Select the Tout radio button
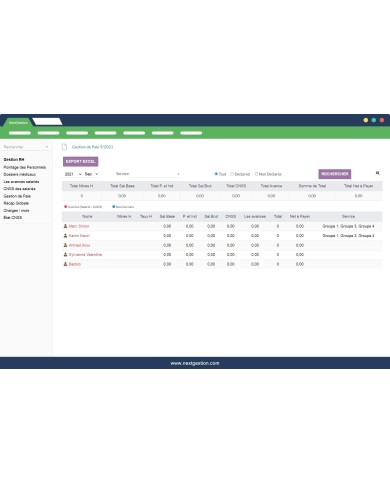The width and height of the screenshot is (390, 484). pyautogui.click(x=216, y=174)
